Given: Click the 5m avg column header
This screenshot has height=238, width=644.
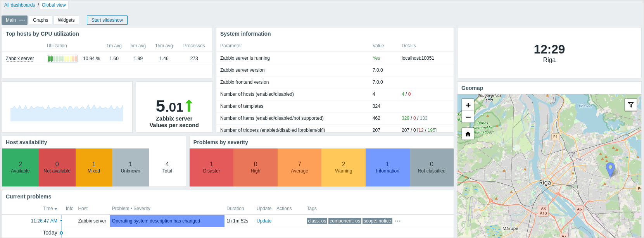Looking at the screenshot, I should [138, 46].
